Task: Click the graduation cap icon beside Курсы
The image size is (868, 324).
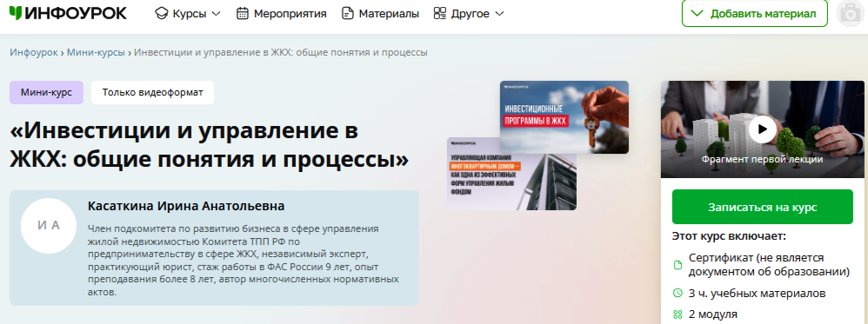Action: click(x=161, y=13)
